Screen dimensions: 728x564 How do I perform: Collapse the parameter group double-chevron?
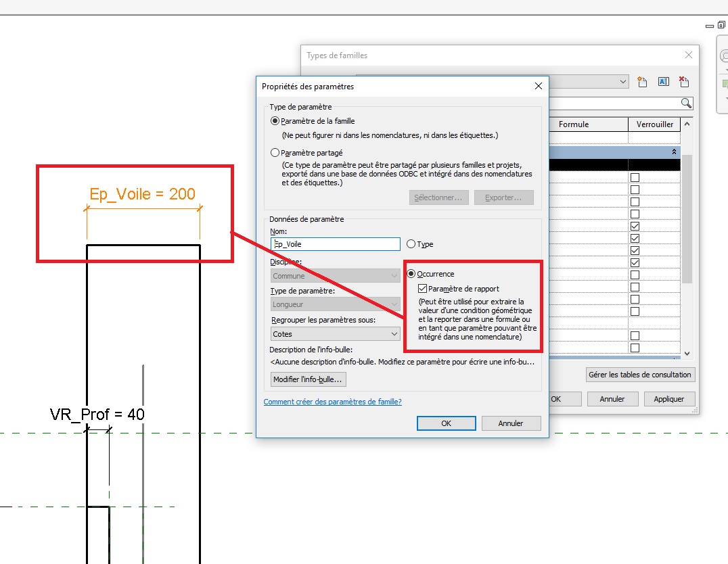[x=674, y=152]
